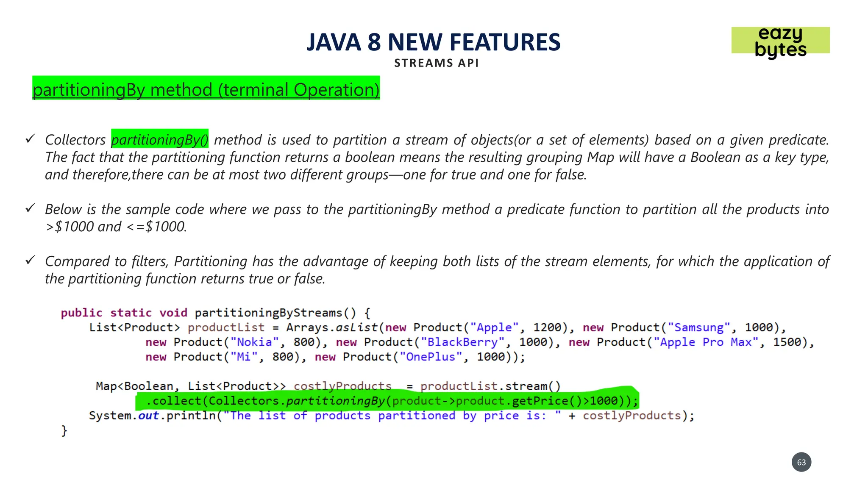Click the partitioningBy method (terminal Operation) heading
Image resolution: width=868 pixels, height=488 pixels.
click(x=206, y=89)
